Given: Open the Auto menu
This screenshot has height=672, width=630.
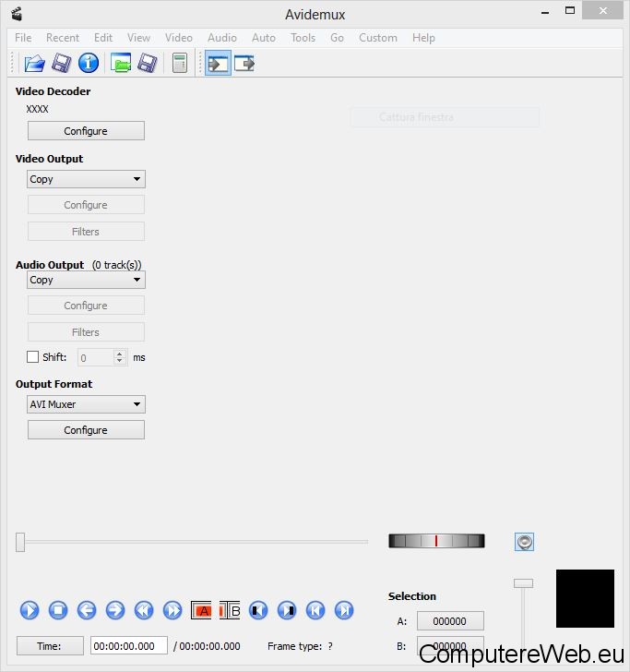Looking at the screenshot, I should tap(264, 38).
